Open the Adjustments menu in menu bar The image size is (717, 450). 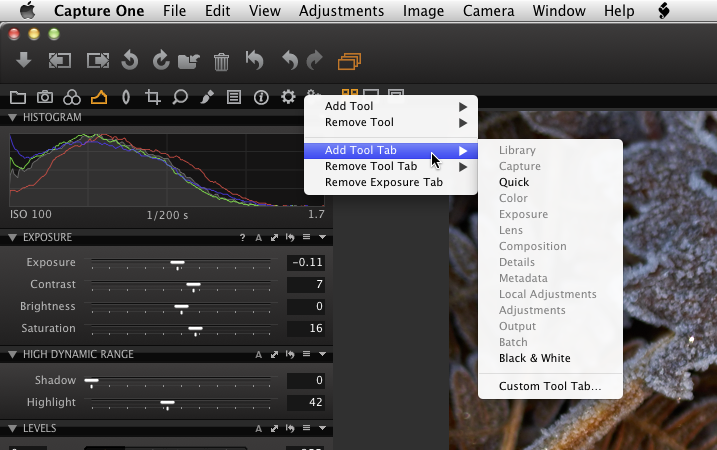coord(341,11)
